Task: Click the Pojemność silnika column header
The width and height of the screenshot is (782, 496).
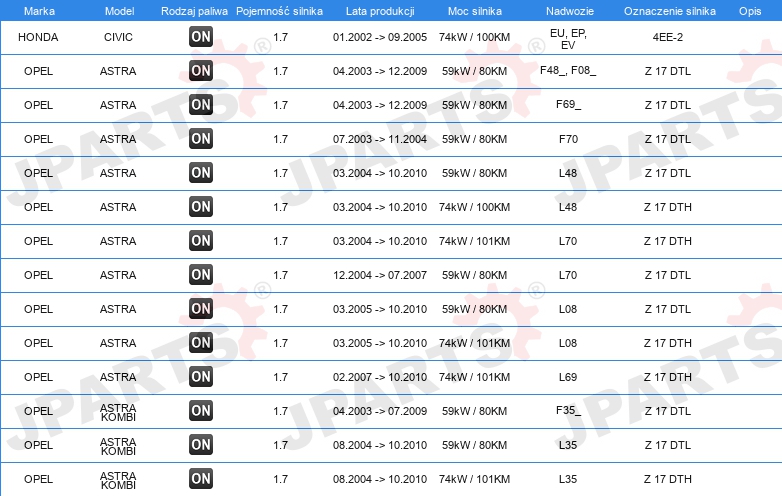Action: 279,11
